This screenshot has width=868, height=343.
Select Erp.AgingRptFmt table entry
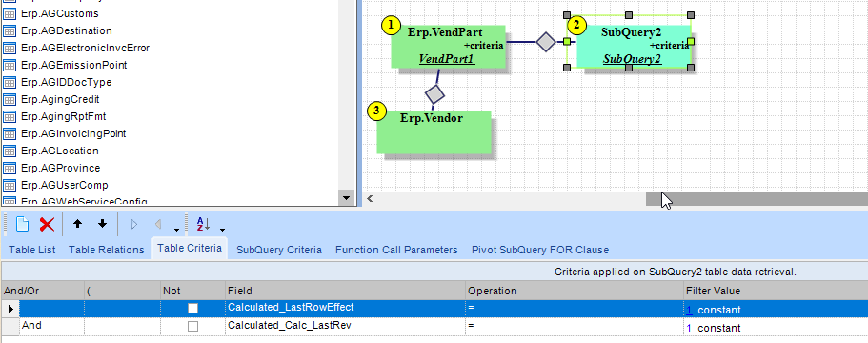coord(63,116)
